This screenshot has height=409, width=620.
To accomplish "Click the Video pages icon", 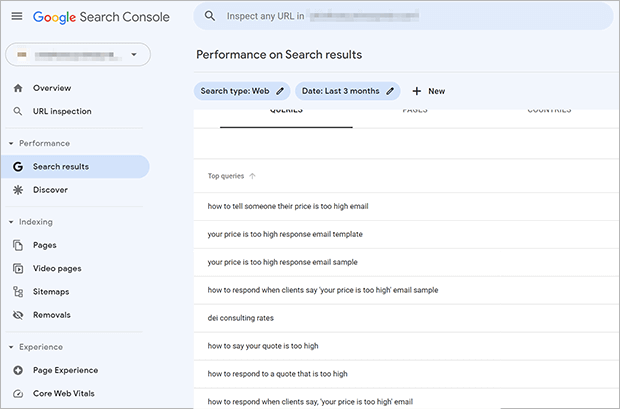I will pyautogui.click(x=18, y=268).
